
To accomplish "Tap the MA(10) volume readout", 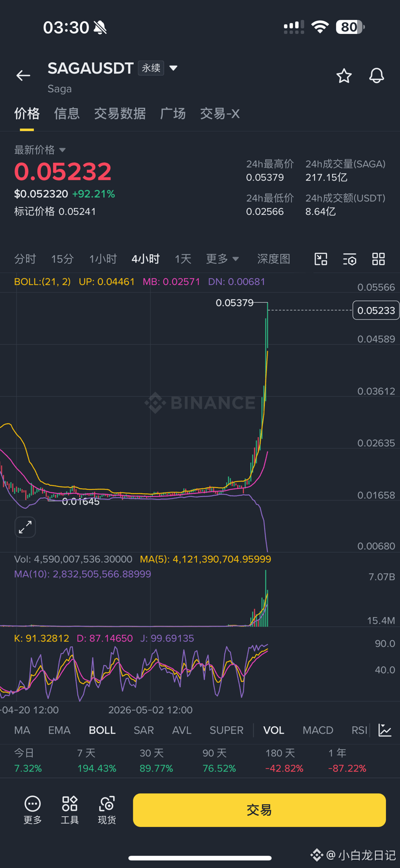I will 83,574.
